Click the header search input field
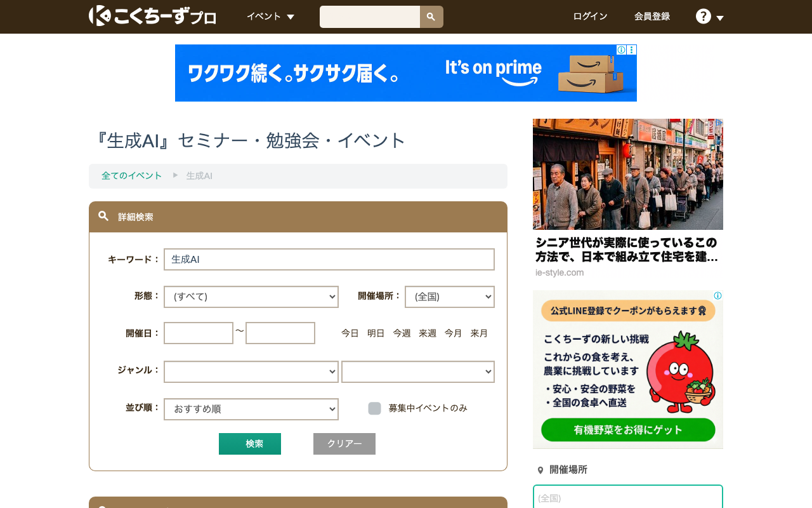The width and height of the screenshot is (812, 508). tap(370, 17)
